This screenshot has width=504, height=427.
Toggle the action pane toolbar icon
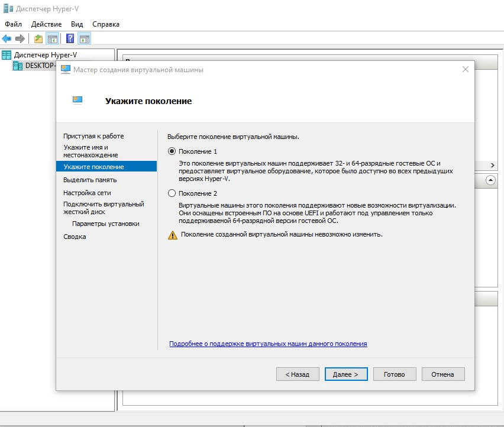pyautogui.click(x=85, y=39)
